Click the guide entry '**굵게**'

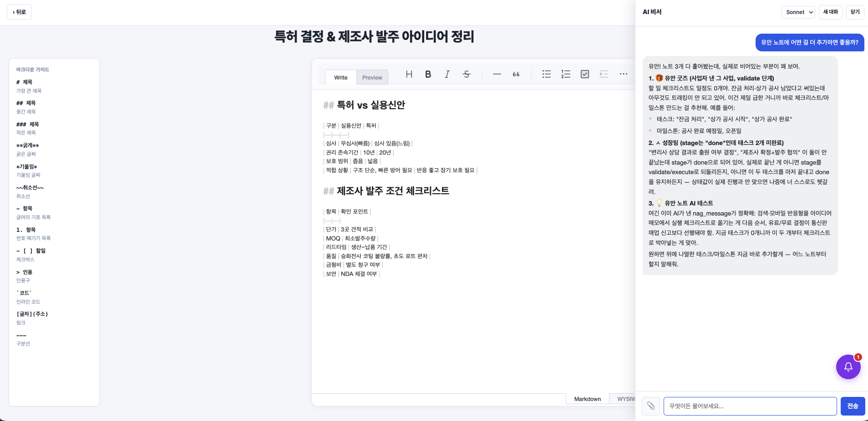pyautogui.click(x=28, y=145)
